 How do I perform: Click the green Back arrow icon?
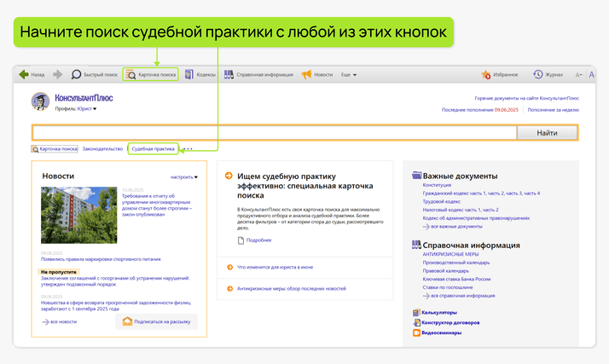click(x=24, y=74)
